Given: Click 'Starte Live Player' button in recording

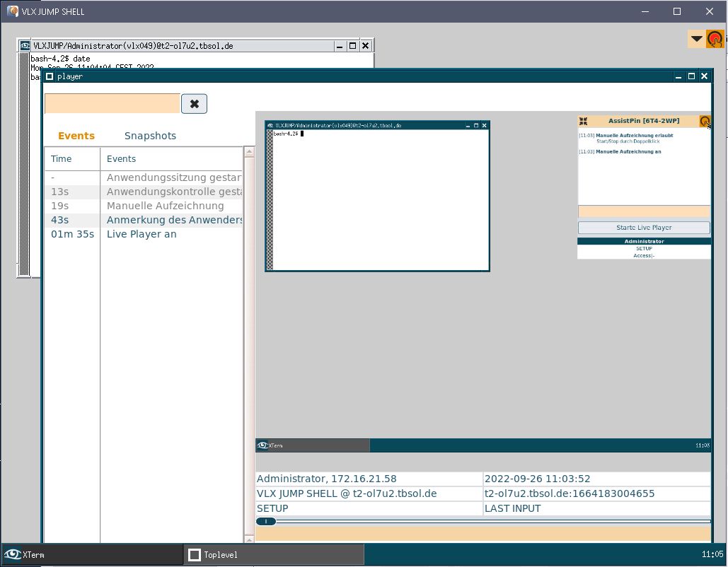Looking at the screenshot, I should coord(643,228).
